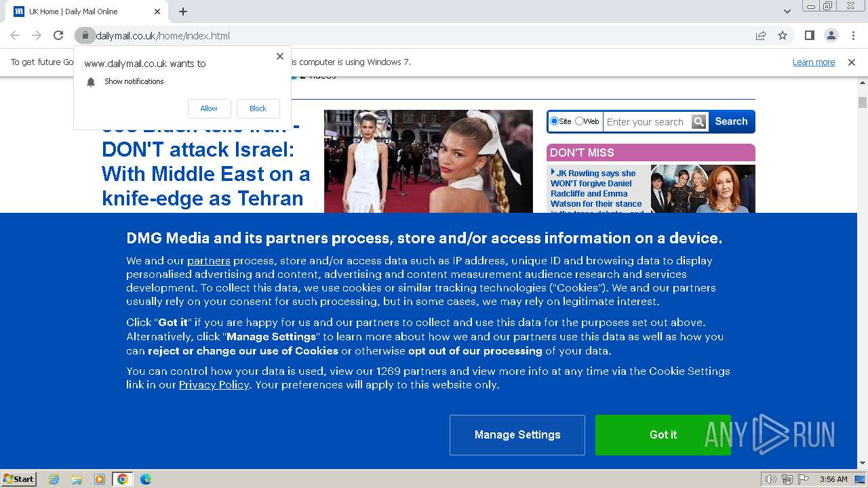Click the page vertical scrollbar thumb
Screen dimensions: 868x488
pyautogui.click(x=863, y=102)
